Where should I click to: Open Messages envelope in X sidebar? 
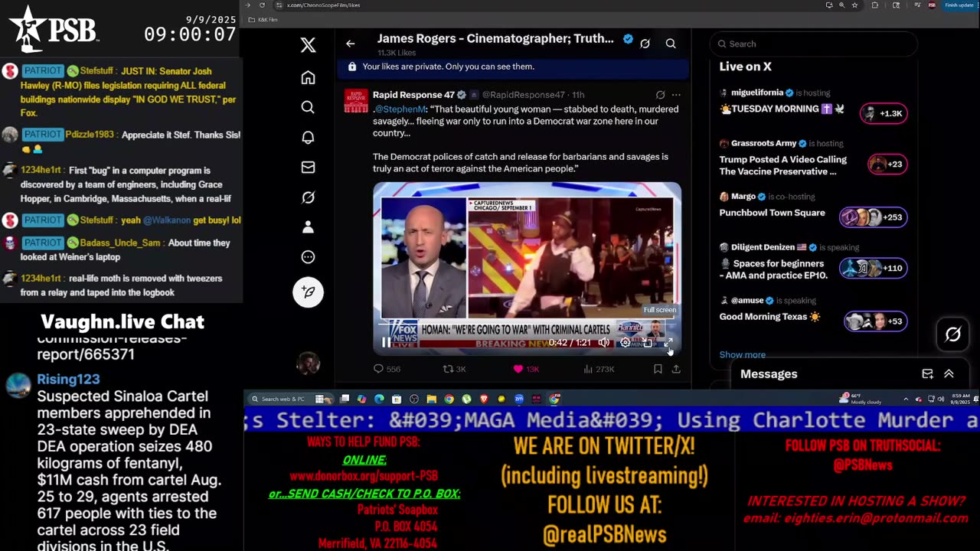[x=308, y=167]
